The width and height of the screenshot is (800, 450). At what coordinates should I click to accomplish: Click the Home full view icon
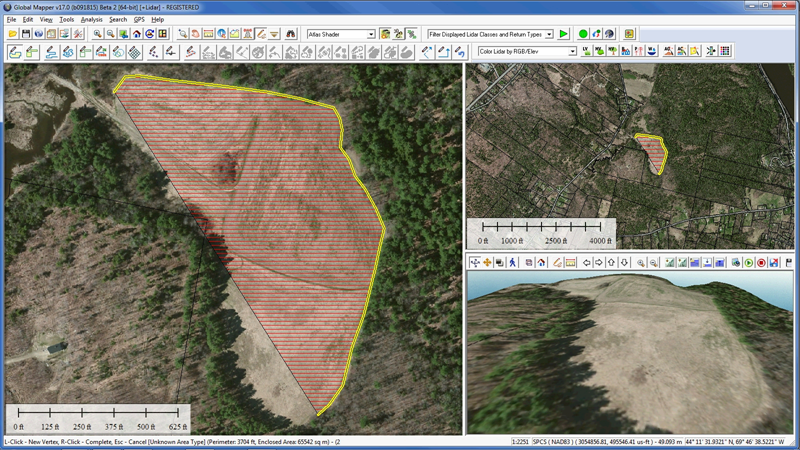137,34
